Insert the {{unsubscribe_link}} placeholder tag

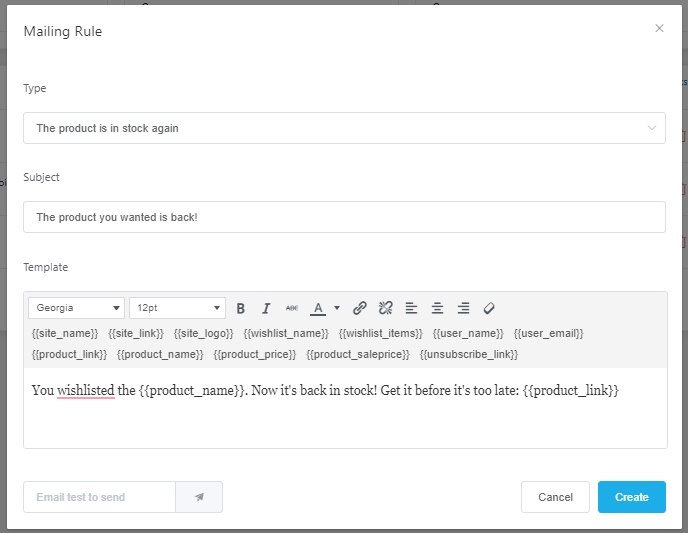click(469, 354)
